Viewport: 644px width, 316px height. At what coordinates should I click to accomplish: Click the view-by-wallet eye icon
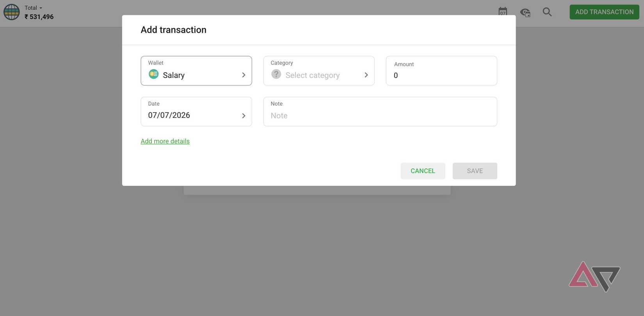(x=525, y=12)
